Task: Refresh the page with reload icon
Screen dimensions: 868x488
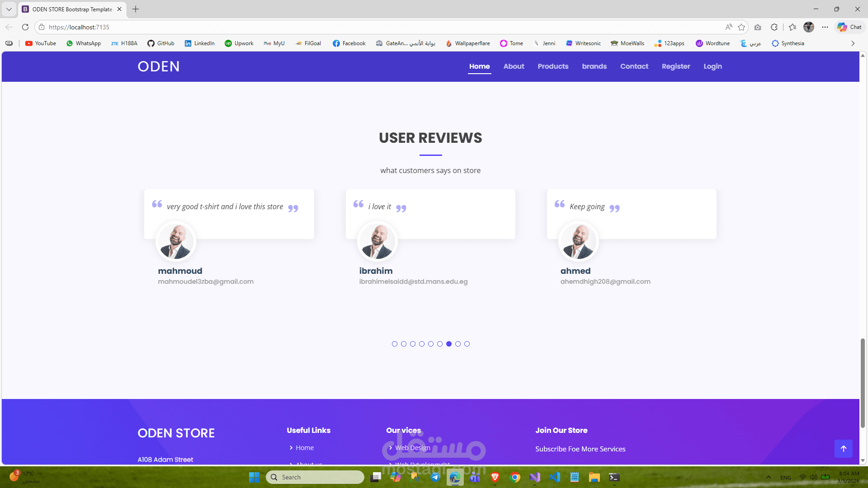Action: coord(25,27)
